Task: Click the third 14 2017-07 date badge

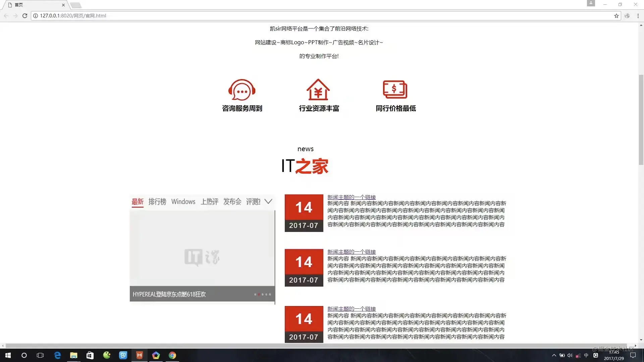Action: 304,324
